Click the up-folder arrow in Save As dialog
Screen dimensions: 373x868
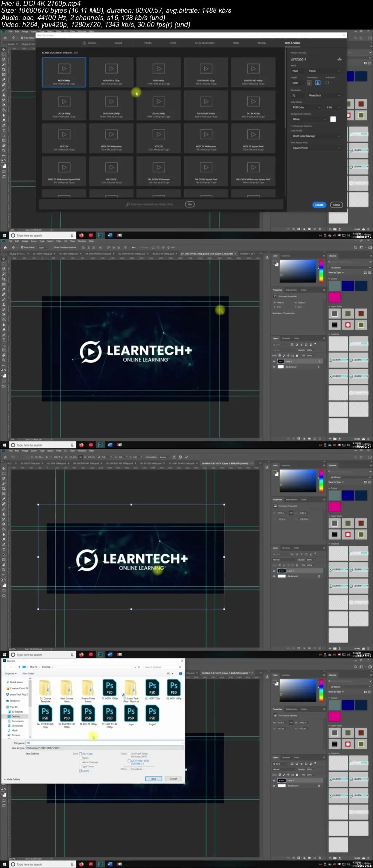click(x=19, y=667)
